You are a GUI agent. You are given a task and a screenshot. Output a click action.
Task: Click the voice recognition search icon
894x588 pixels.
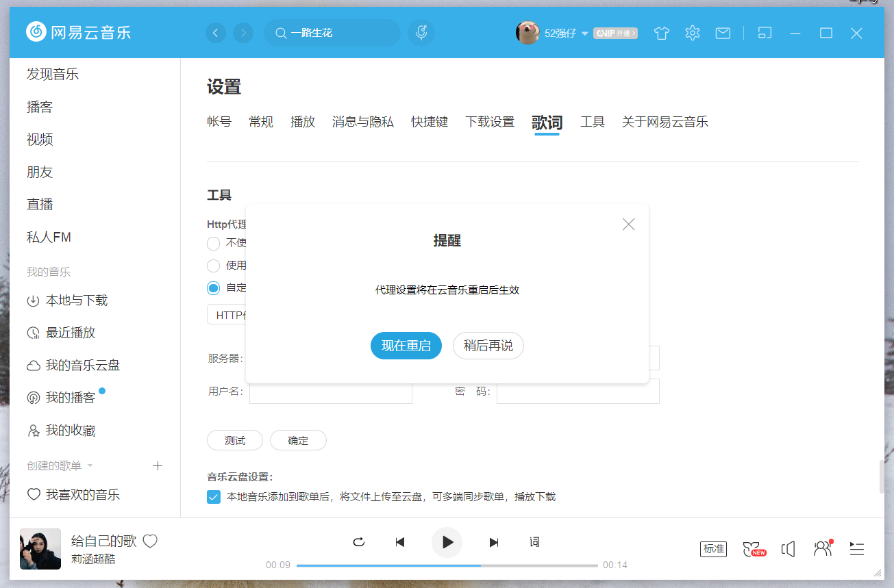[x=421, y=33]
